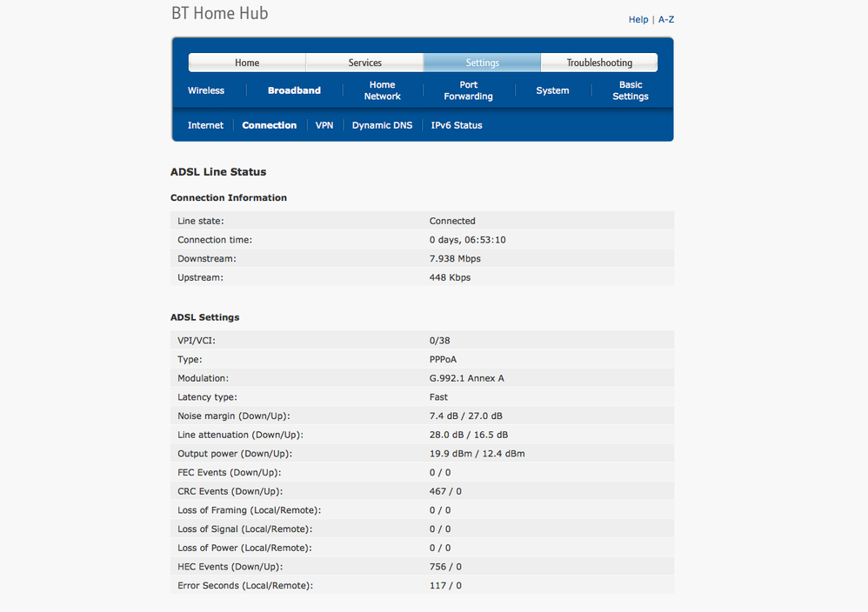View the IPv6 Status page

[457, 125]
